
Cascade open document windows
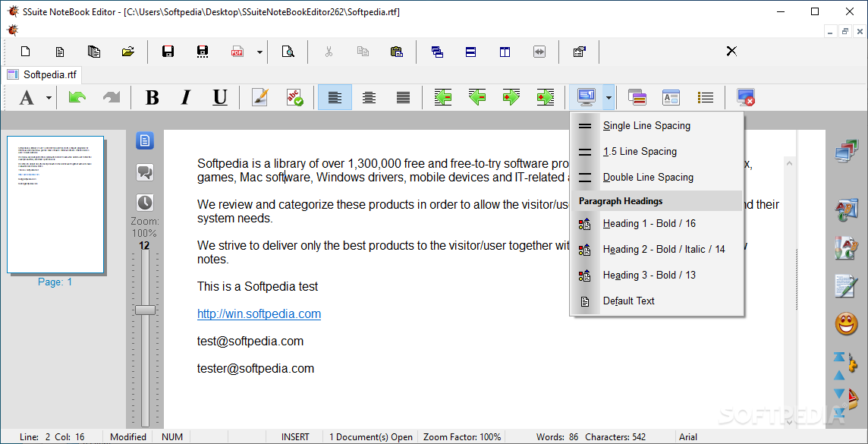pyautogui.click(x=437, y=52)
